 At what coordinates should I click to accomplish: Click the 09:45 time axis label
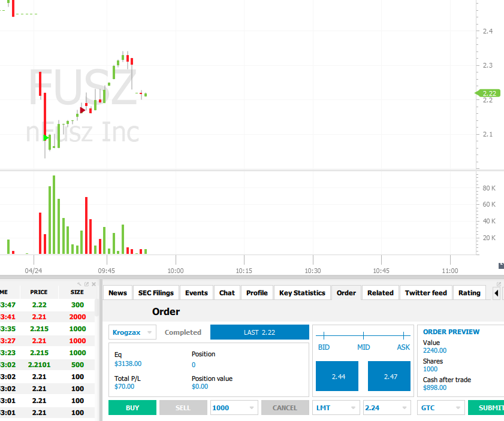[107, 271]
